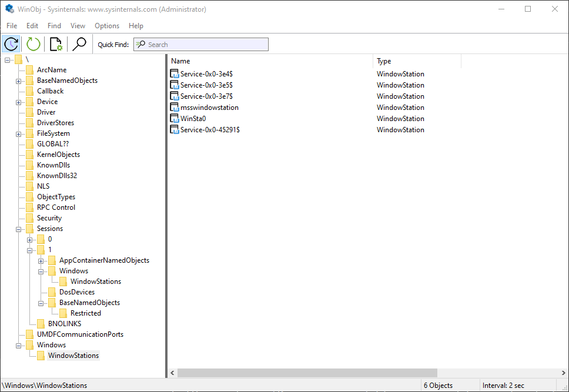Collapse the Sessions tree node
Viewport: 569px width, 392px height.
(x=19, y=229)
